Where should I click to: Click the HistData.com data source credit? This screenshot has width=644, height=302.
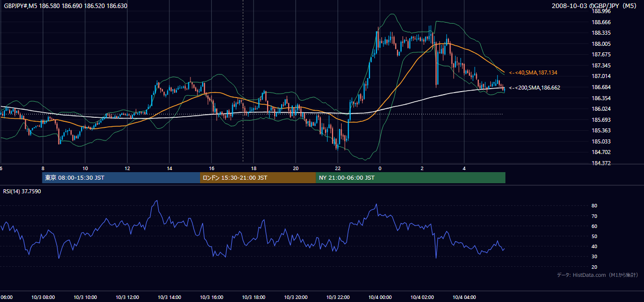pyautogui.click(x=598, y=275)
